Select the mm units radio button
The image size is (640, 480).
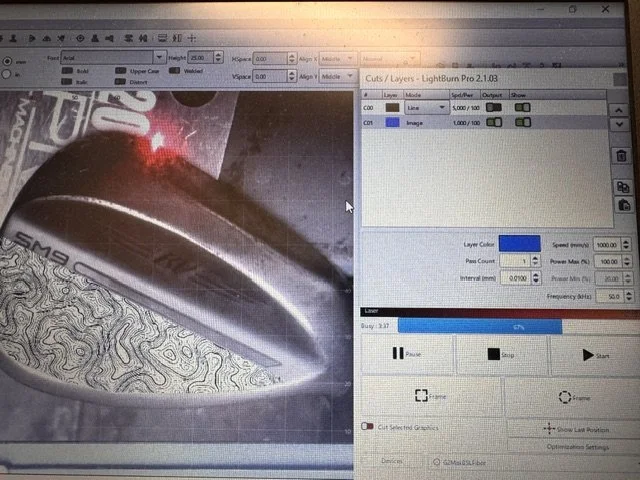coord(7,61)
